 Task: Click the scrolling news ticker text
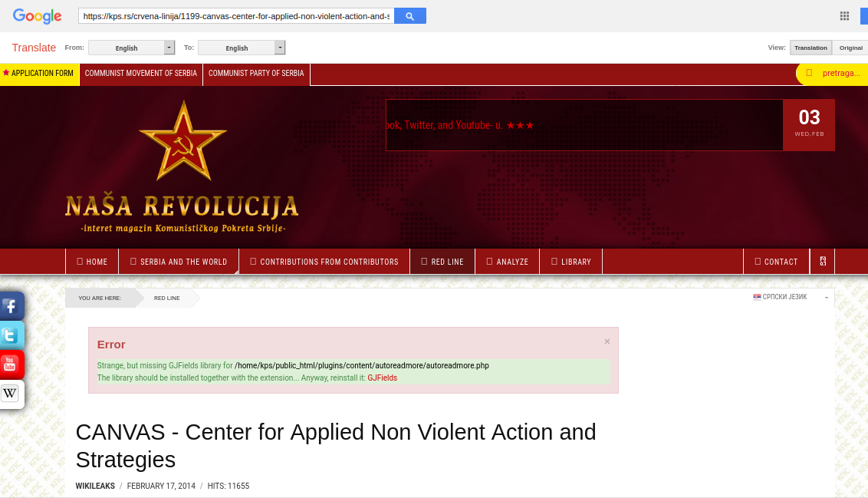[460, 125]
